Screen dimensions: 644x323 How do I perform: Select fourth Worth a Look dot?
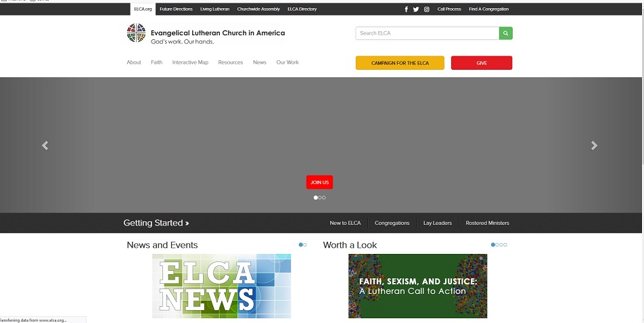click(x=505, y=244)
